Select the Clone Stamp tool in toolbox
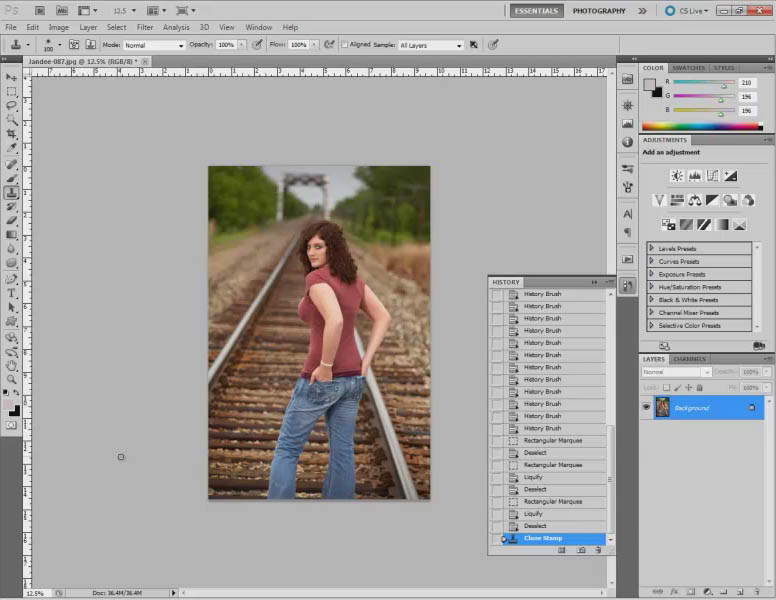Image resolution: width=776 pixels, height=600 pixels. click(x=11, y=193)
